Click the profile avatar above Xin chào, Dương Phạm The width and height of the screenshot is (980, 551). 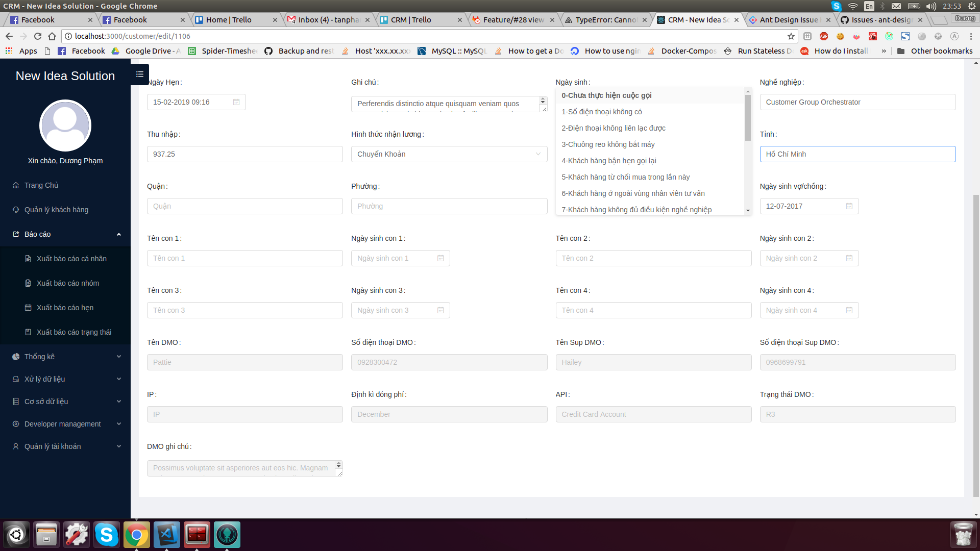click(x=65, y=126)
